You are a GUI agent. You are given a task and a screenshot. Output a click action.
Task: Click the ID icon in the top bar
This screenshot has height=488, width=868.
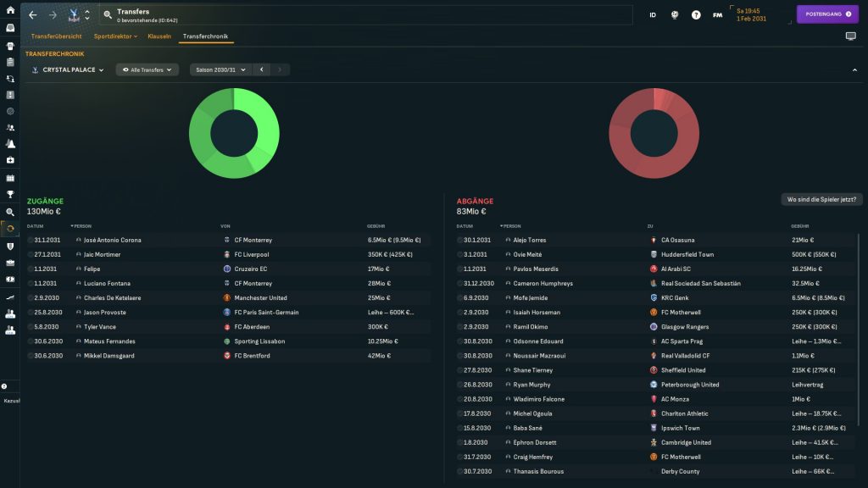click(653, 15)
